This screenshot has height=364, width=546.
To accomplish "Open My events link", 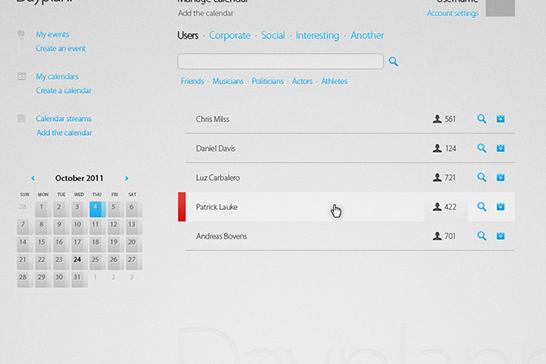I will [53, 34].
